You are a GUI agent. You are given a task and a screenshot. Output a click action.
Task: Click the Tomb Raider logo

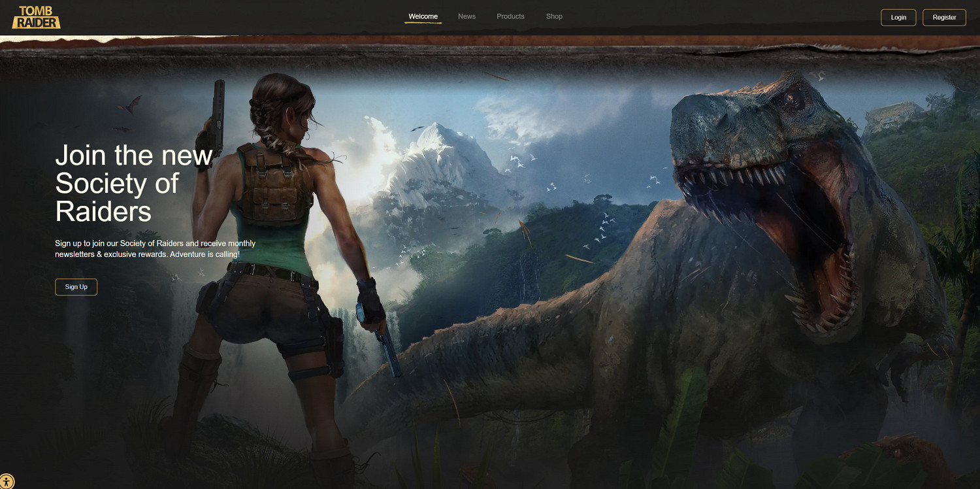pos(36,17)
